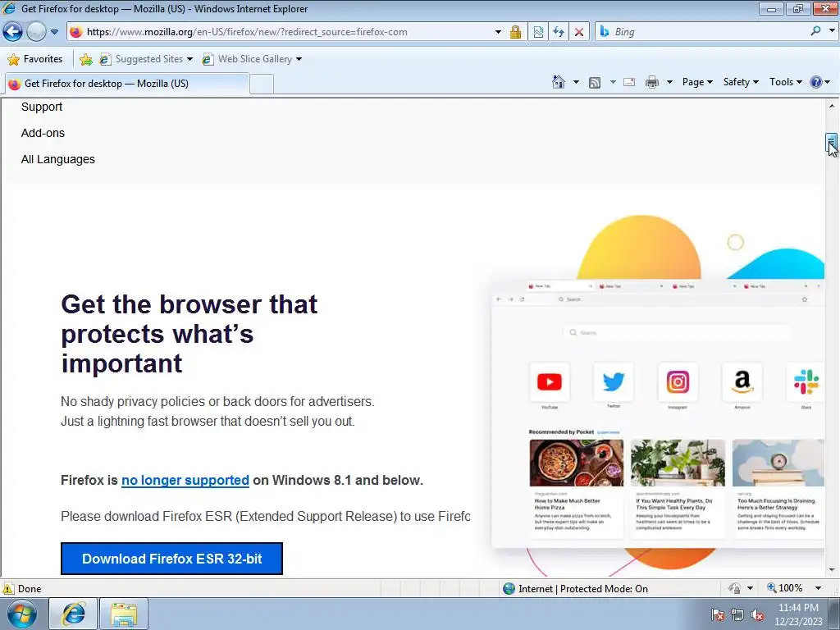Refresh the page with refresh icon
Screen dimensions: 840x630
558,32
